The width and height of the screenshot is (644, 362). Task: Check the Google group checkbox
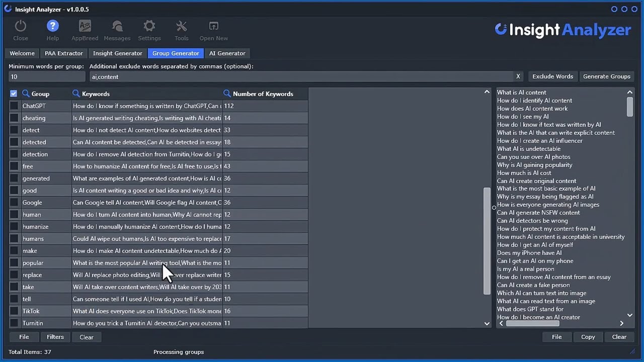click(x=14, y=203)
